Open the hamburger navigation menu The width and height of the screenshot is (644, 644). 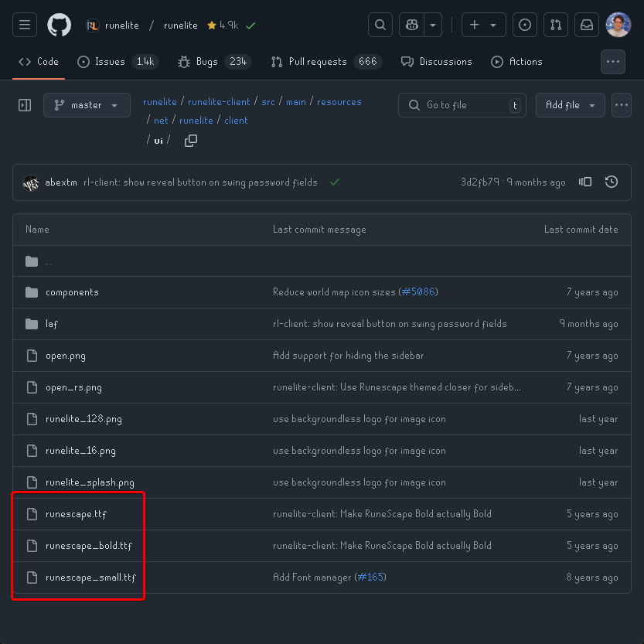click(x=25, y=26)
